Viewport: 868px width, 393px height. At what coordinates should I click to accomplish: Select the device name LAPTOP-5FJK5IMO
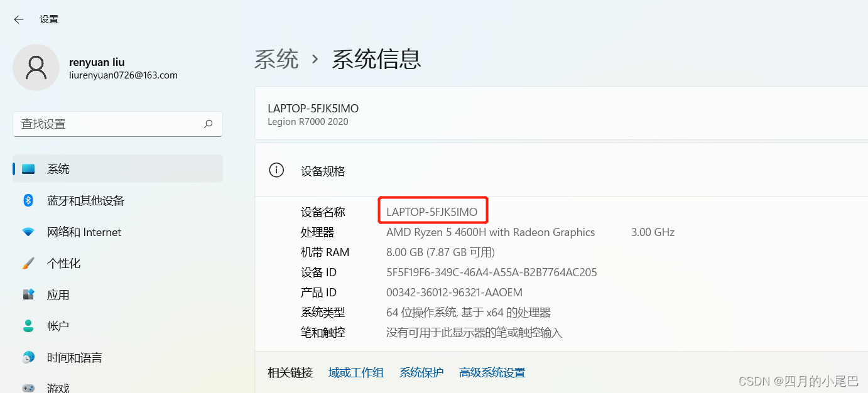432,211
